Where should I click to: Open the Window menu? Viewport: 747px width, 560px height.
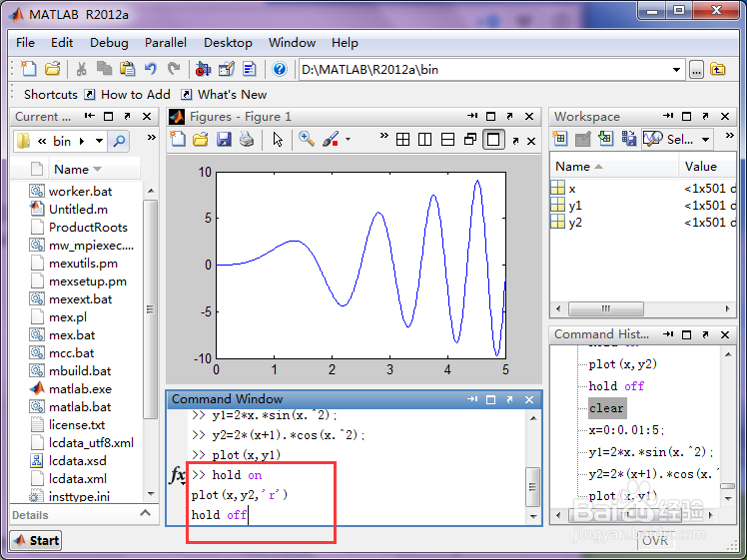(292, 43)
